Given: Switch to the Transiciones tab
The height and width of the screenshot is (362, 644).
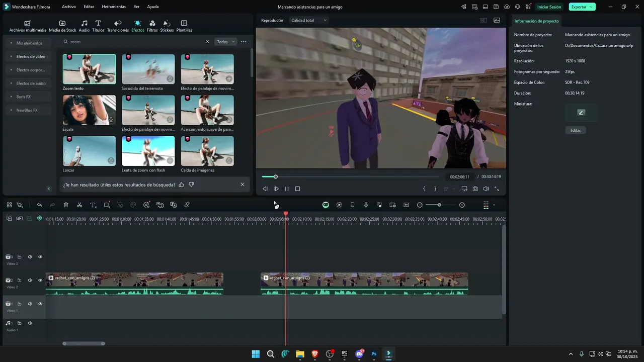Looking at the screenshot, I should tap(118, 26).
